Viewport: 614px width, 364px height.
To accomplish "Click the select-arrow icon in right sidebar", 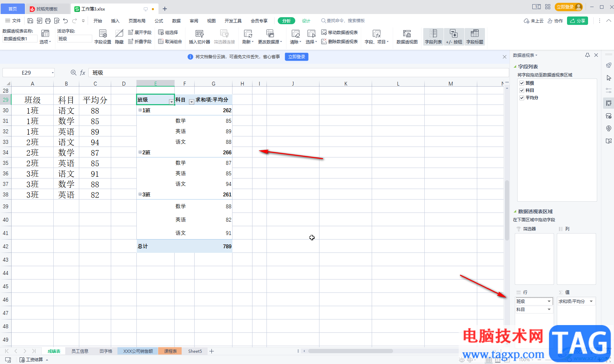I will coord(609,78).
